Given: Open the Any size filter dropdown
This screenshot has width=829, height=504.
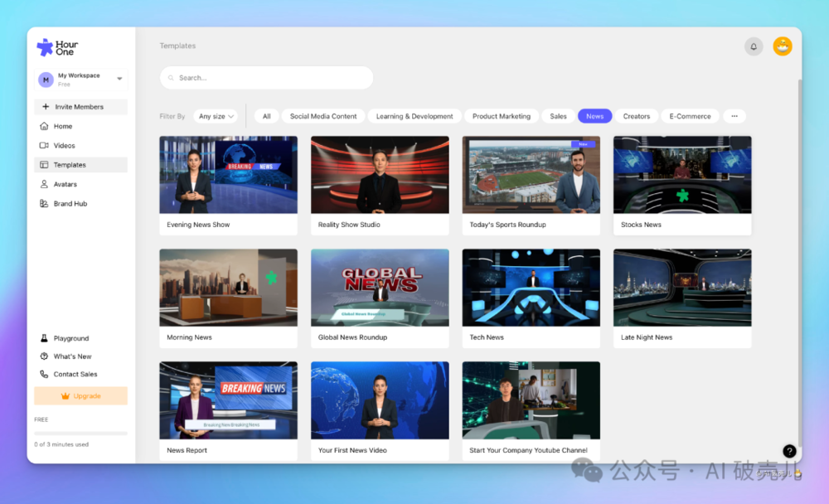Looking at the screenshot, I should pyautogui.click(x=216, y=116).
